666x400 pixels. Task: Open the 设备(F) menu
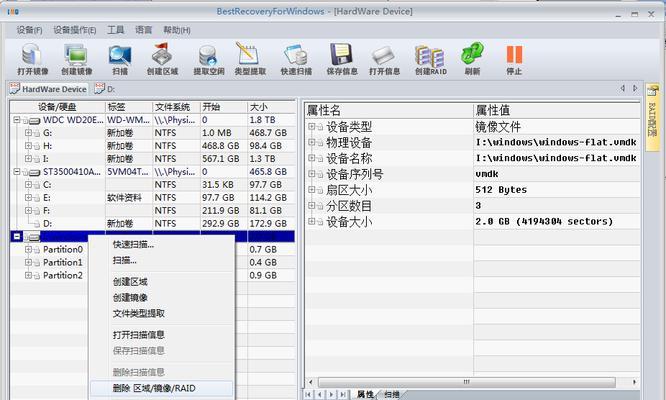pos(29,30)
